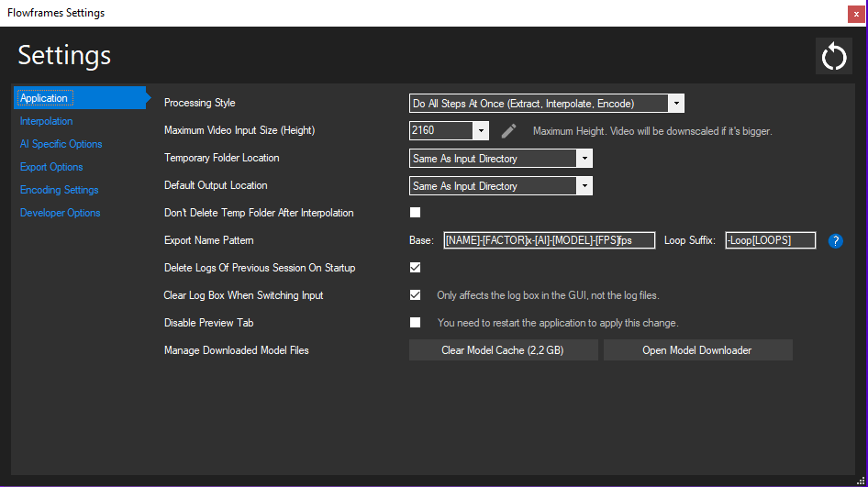Click the window resize grip

pos(861,481)
